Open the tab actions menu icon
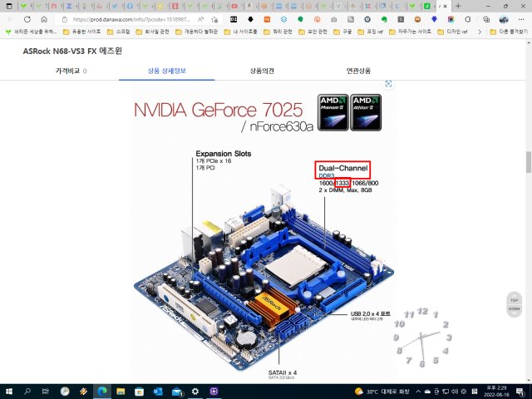This screenshot has width=532, height=399. click(x=9, y=6)
